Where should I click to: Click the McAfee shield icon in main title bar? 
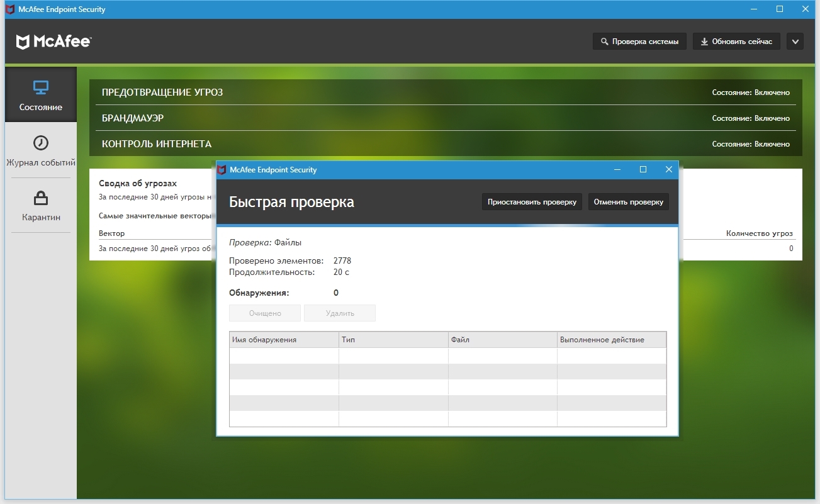click(x=10, y=9)
